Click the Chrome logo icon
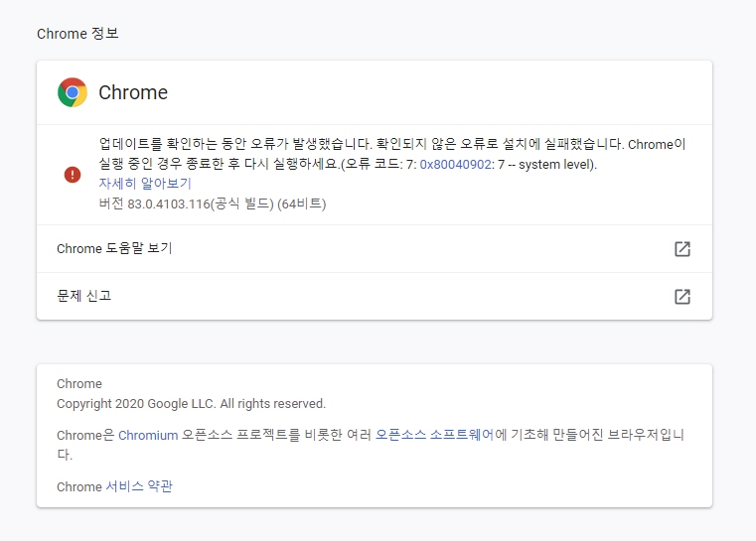This screenshot has height=541, width=756. (73, 92)
